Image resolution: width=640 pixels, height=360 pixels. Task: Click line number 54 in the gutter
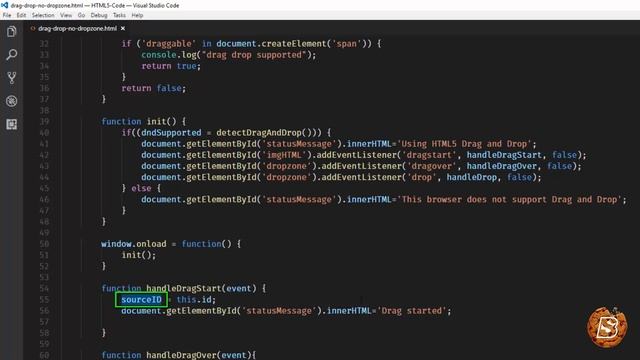[44, 289]
